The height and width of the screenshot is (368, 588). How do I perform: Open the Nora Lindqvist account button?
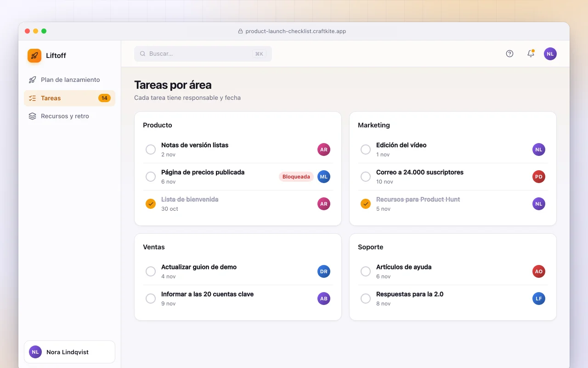69,352
